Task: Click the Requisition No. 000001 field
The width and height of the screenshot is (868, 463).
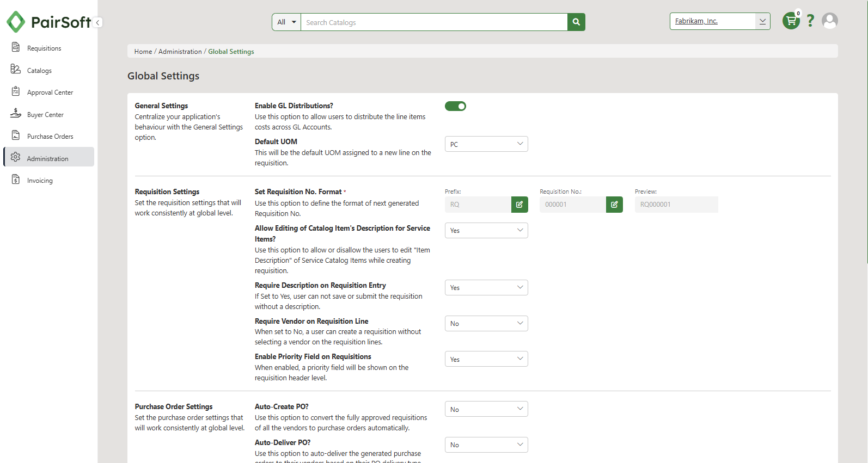Action: tap(573, 205)
